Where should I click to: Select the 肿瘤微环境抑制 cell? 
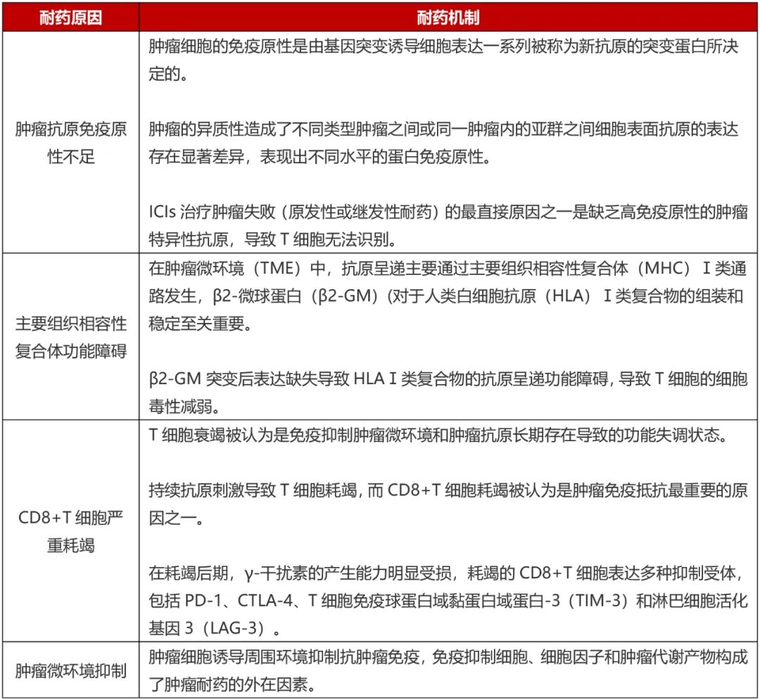coord(70,672)
